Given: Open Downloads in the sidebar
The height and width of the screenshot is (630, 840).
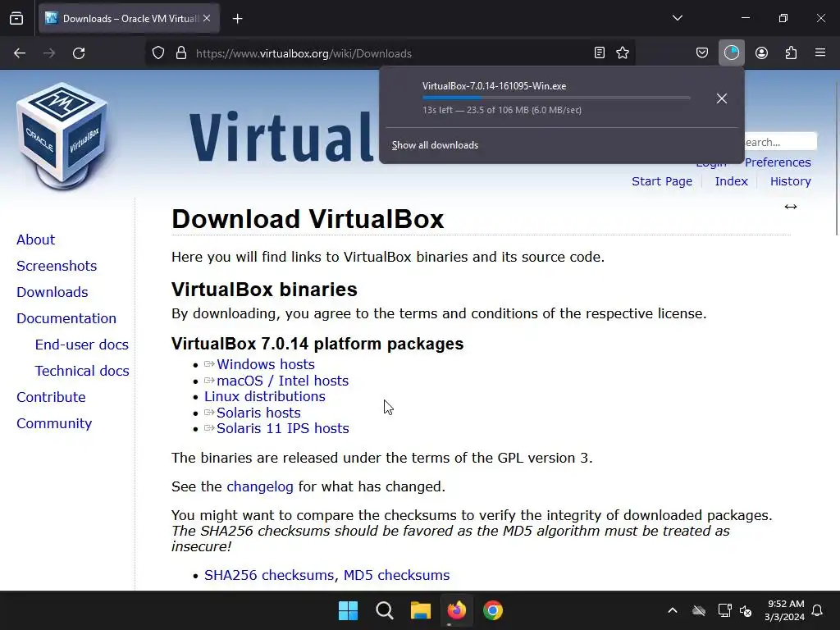Looking at the screenshot, I should (x=52, y=292).
